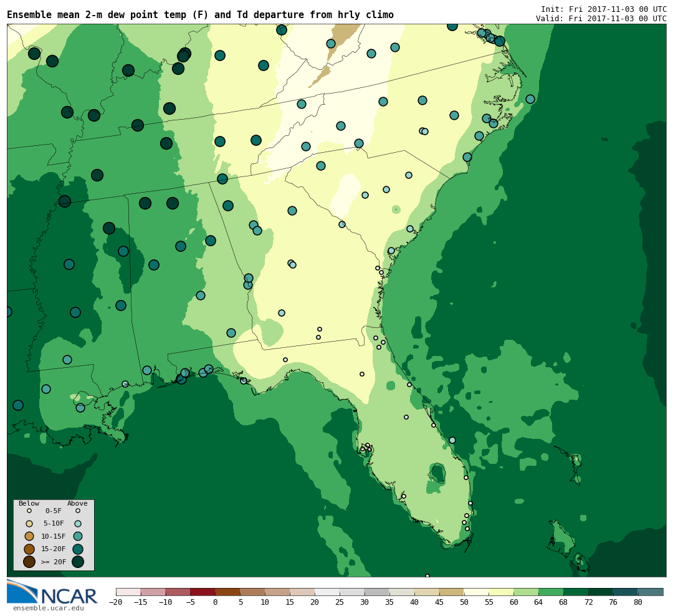The width and height of the screenshot is (673, 616).
Task: Pick the colorbar swatch between 10 and 15
Action: point(278,592)
